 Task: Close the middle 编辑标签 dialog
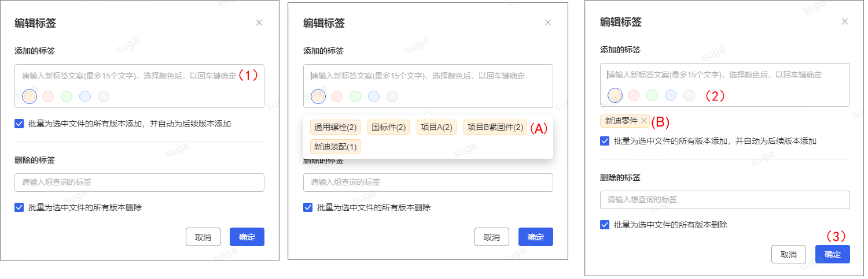click(x=548, y=23)
